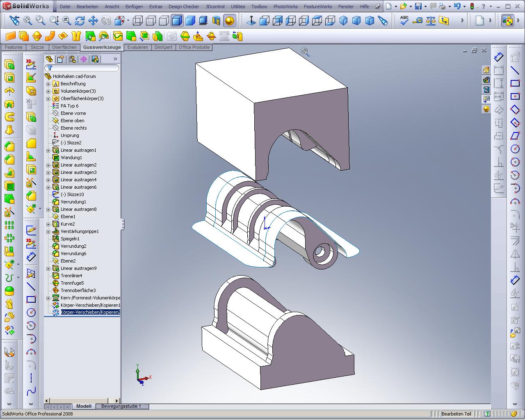This screenshot has height=420, width=525.
Task: Toggle Shaded With Edges display mode
Action: click(177, 21)
